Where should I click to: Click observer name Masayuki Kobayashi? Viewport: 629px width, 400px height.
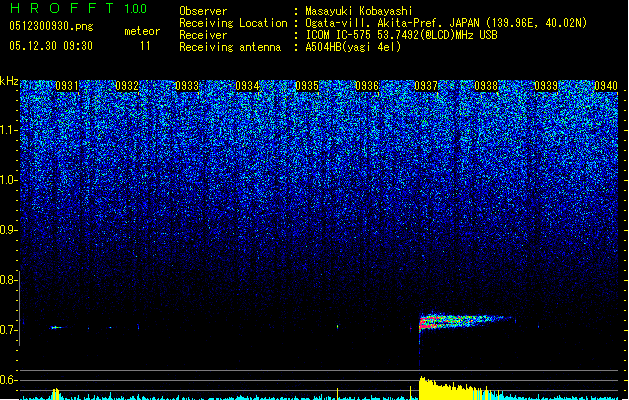(359, 11)
